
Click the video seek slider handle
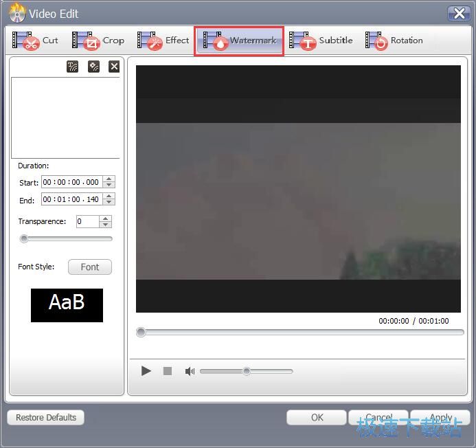pos(141,332)
